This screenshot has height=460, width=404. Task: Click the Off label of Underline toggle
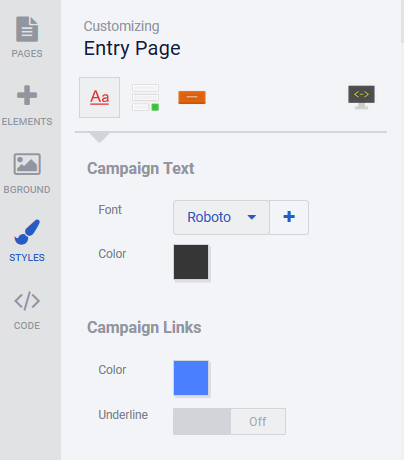[258, 422]
